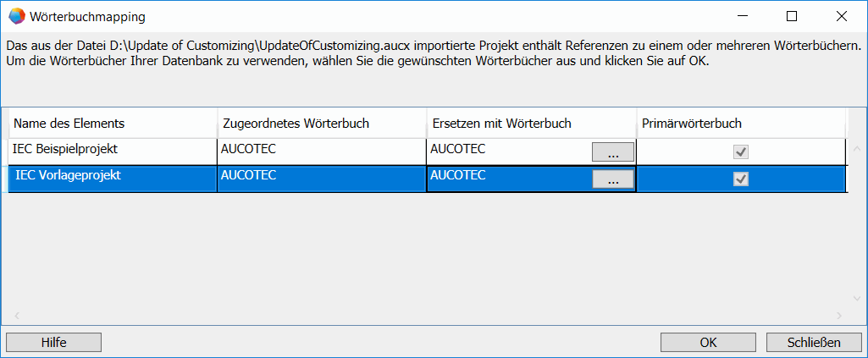Click the Primärwörterbuch column header
Image resolution: width=868 pixels, height=358 pixels.
(740, 124)
